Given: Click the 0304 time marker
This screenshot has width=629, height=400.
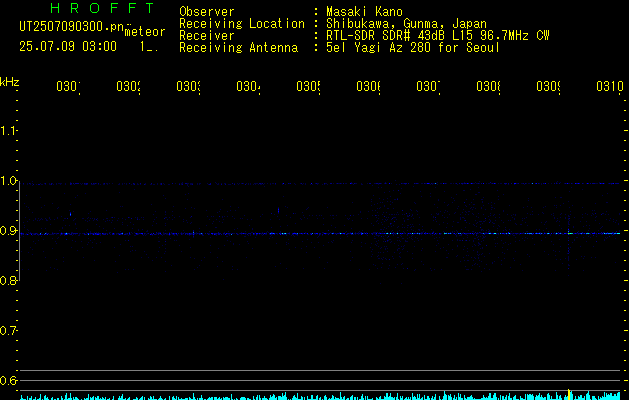Looking at the screenshot, I should 248,87.
